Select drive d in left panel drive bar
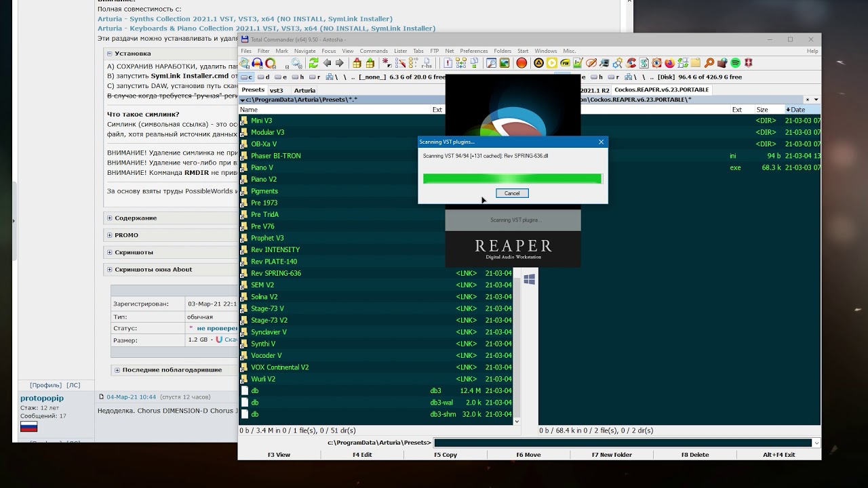This screenshot has width=868, height=488. tap(264, 77)
